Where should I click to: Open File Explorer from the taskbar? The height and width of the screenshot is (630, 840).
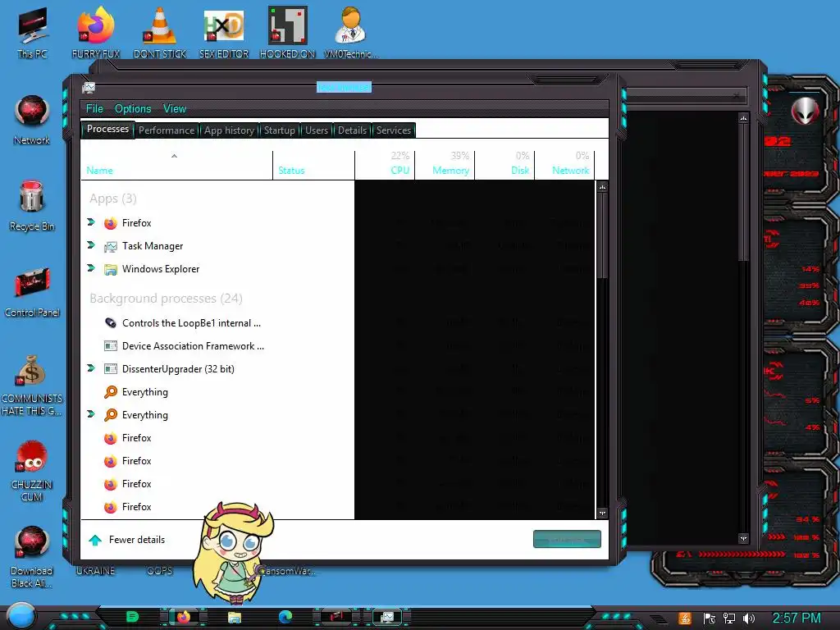(234, 617)
